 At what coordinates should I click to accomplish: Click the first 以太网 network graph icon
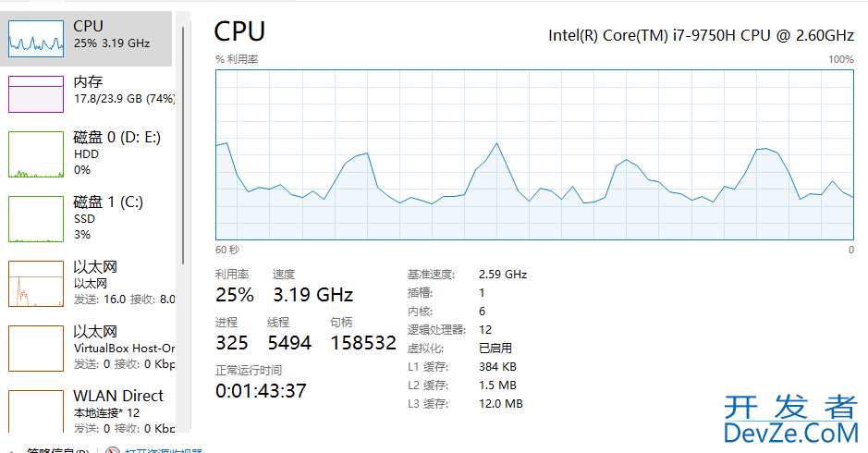pyautogui.click(x=35, y=283)
